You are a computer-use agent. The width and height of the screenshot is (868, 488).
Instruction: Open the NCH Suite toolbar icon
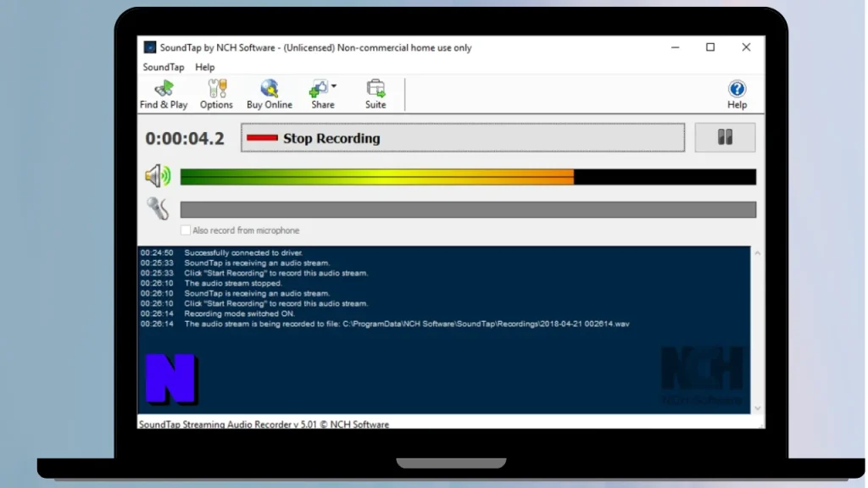click(x=376, y=94)
